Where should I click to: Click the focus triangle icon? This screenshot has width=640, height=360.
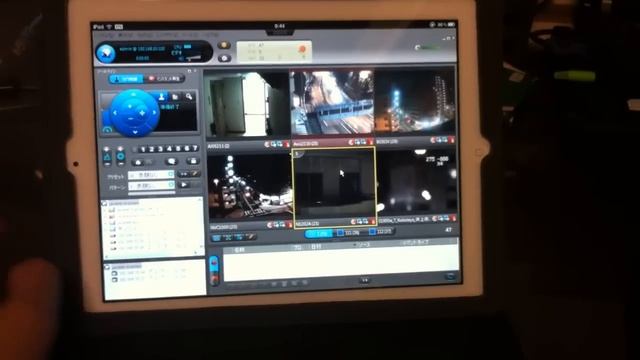click(x=107, y=157)
